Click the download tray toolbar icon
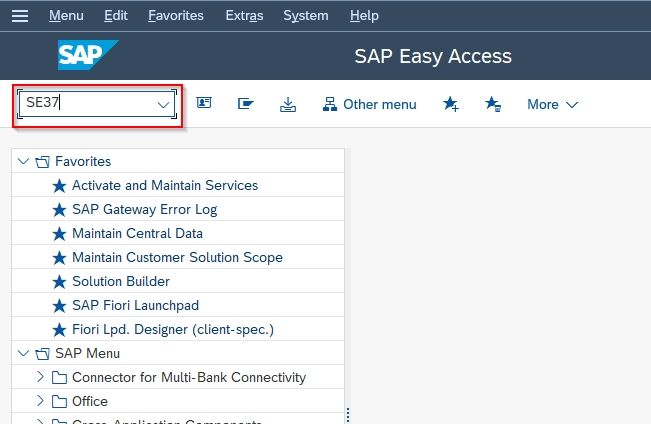Image resolution: width=651 pixels, height=424 pixels. click(x=288, y=104)
